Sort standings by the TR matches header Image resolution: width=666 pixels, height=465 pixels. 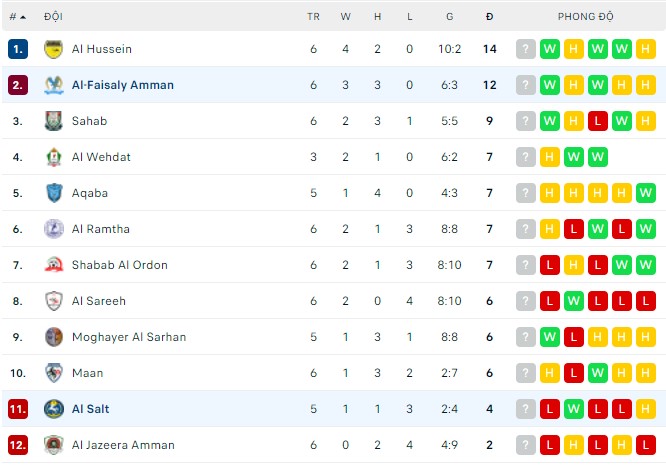tap(313, 17)
